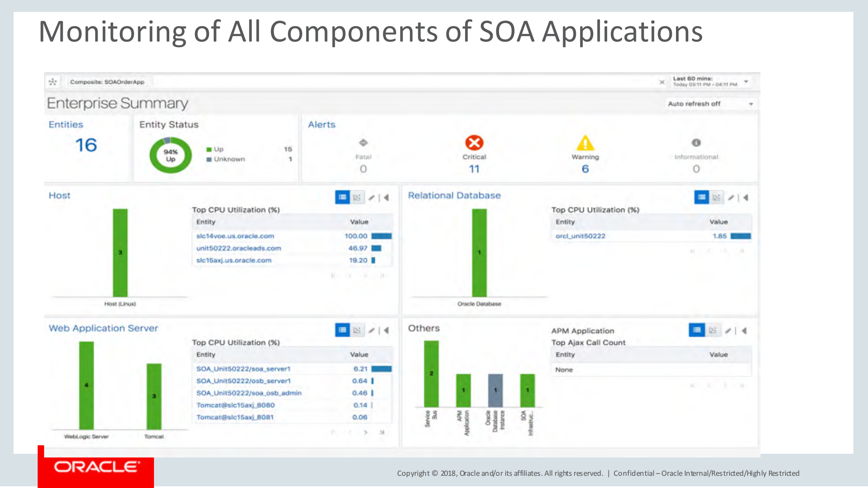The height and width of the screenshot is (488, 868).
Task: Open edit pencil on Web Application Server panel
Action: [371, 330]
